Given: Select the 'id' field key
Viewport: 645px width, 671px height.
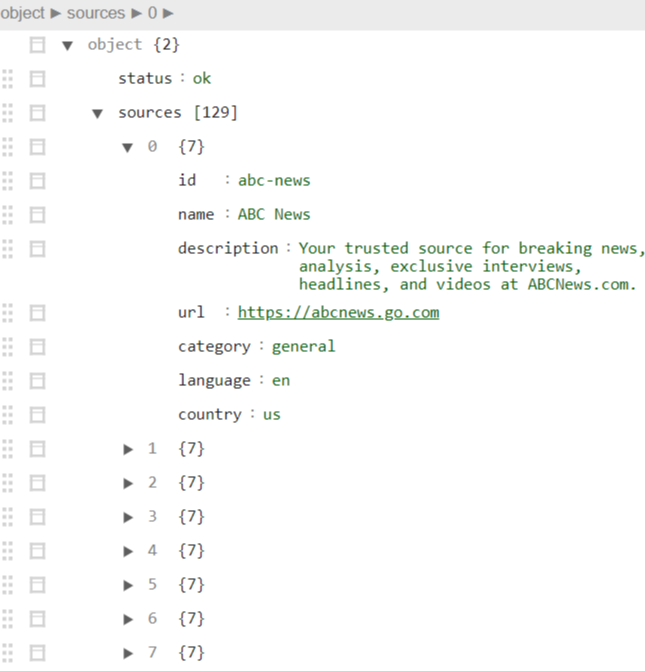Looking at the screenshot, I should pyautogui.click(x=187, y=181).
